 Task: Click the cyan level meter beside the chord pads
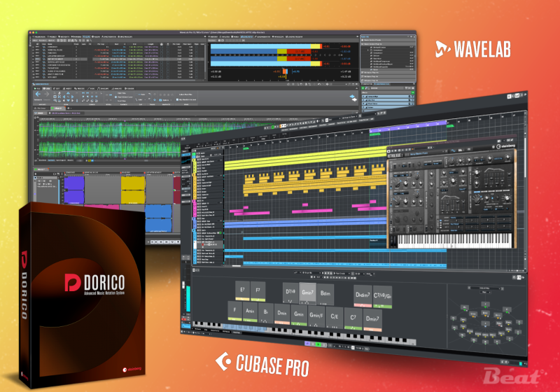point(188,298)
